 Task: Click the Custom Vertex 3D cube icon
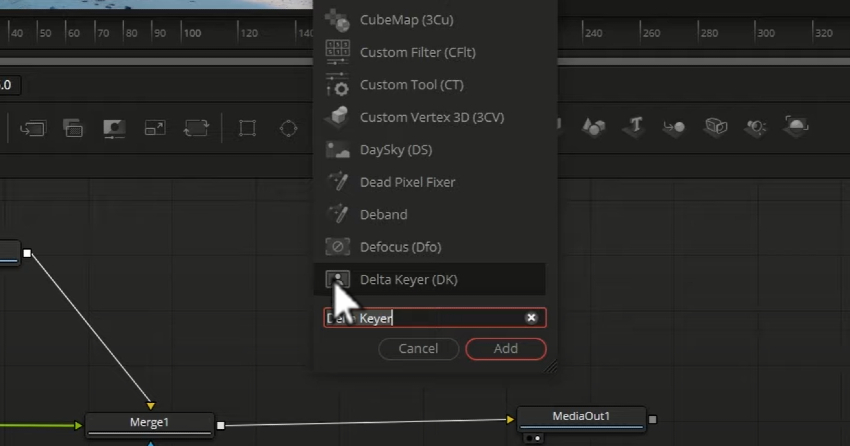pos(337,118)
